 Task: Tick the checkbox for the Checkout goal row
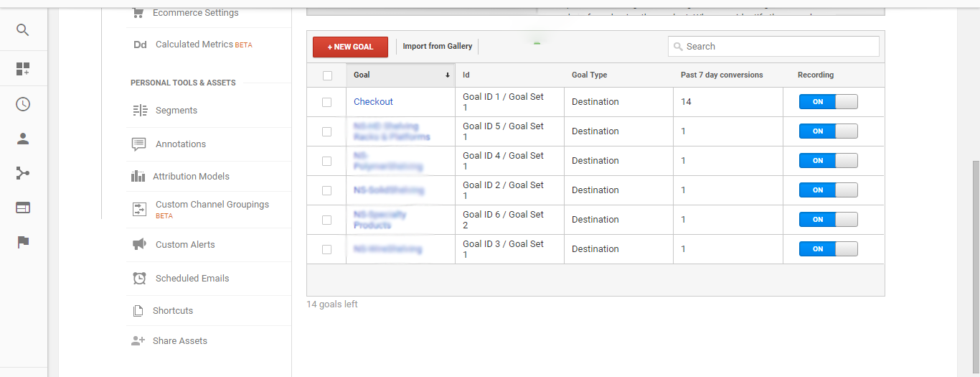pyautogui.click(x=327, y=102)
